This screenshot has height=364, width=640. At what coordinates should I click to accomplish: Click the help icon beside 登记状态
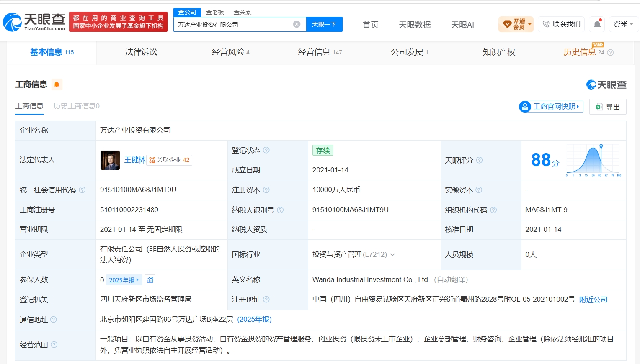point(266,150)
